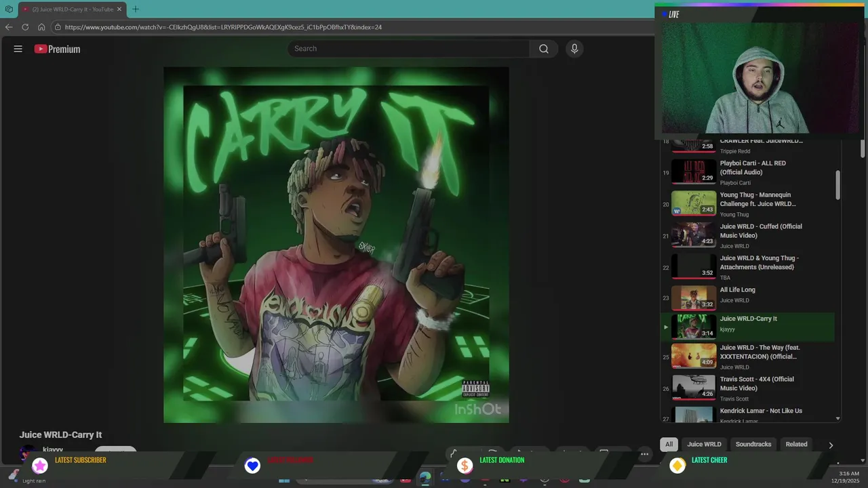Open All Life Long thumbnail
This screenshot has height=488, width=868.
[x=694, y=298]
